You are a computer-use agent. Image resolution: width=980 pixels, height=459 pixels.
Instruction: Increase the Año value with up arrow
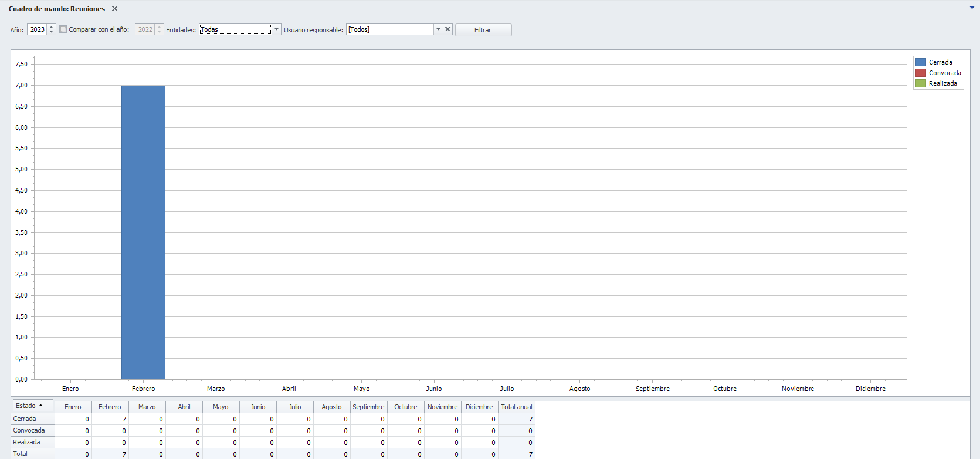click(x=52, y=27)
